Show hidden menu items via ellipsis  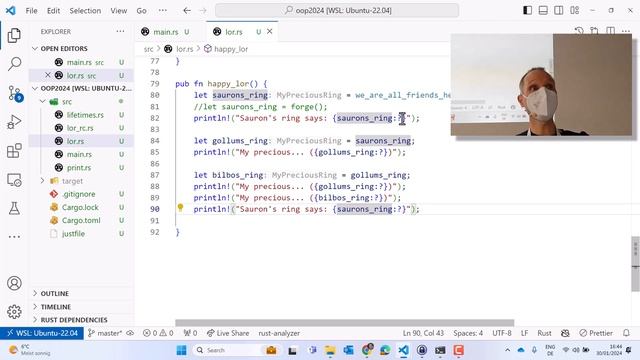tap(162, 11)
